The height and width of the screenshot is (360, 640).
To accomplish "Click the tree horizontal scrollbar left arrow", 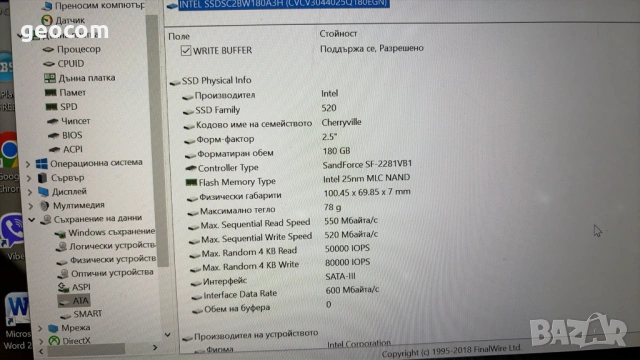I will 41,351.
